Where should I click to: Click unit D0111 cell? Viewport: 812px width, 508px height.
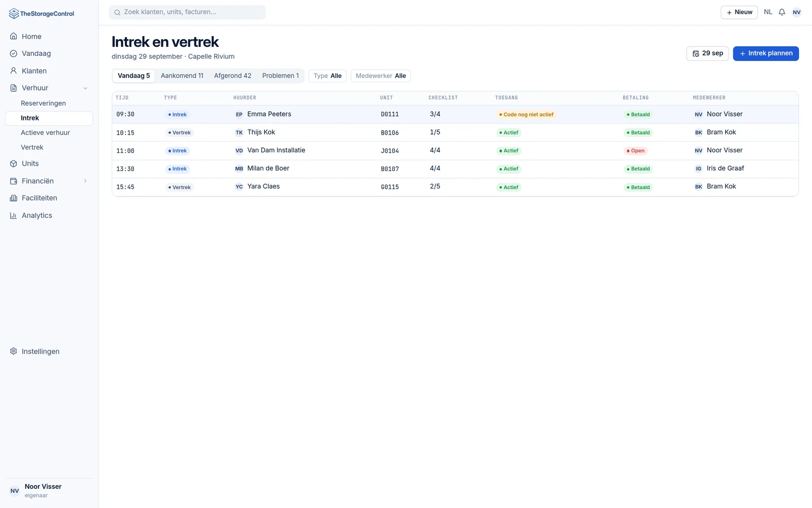click(390, 114)
